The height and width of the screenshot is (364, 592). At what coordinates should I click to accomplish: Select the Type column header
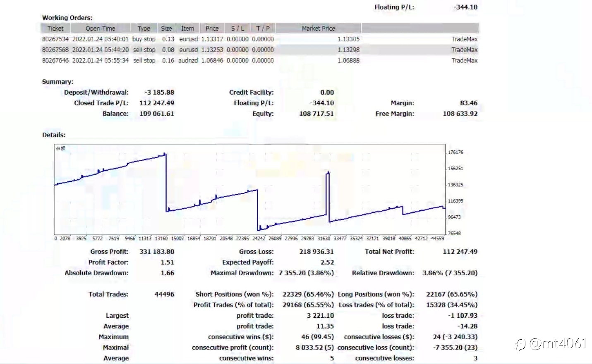point(144,29)
